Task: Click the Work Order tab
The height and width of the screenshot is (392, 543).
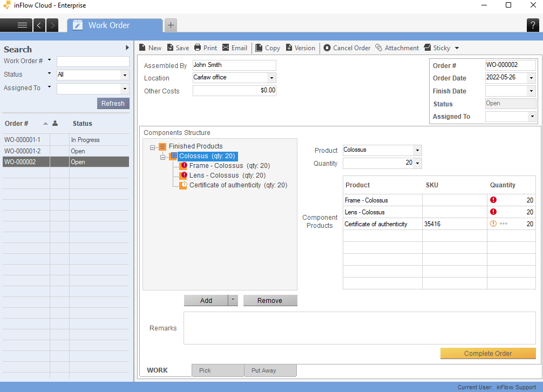Action: point(115,25)
